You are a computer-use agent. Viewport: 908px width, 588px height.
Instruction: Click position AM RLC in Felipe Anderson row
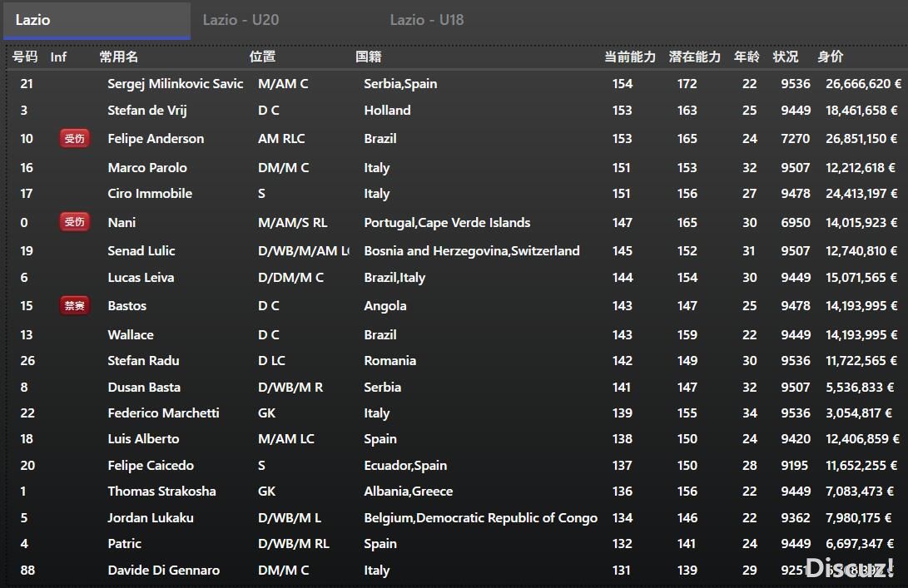tap(281, 139)
